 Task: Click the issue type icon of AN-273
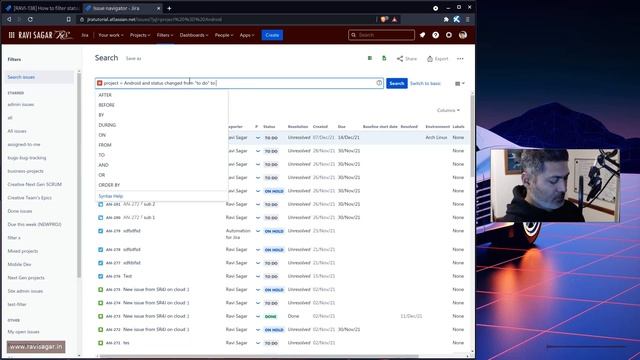pos(100,316)
